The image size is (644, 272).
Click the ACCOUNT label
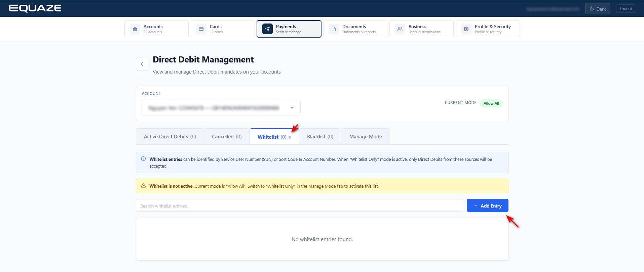(x=151, y=94)
